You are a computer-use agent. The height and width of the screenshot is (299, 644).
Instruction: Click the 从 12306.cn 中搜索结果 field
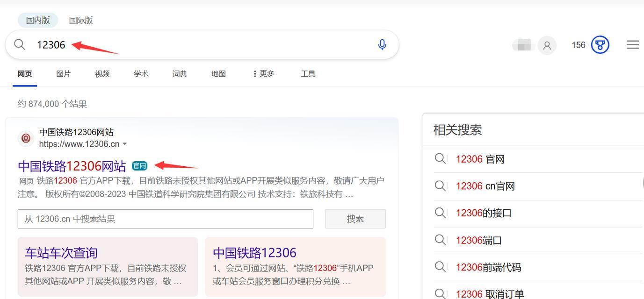point(166,219)
